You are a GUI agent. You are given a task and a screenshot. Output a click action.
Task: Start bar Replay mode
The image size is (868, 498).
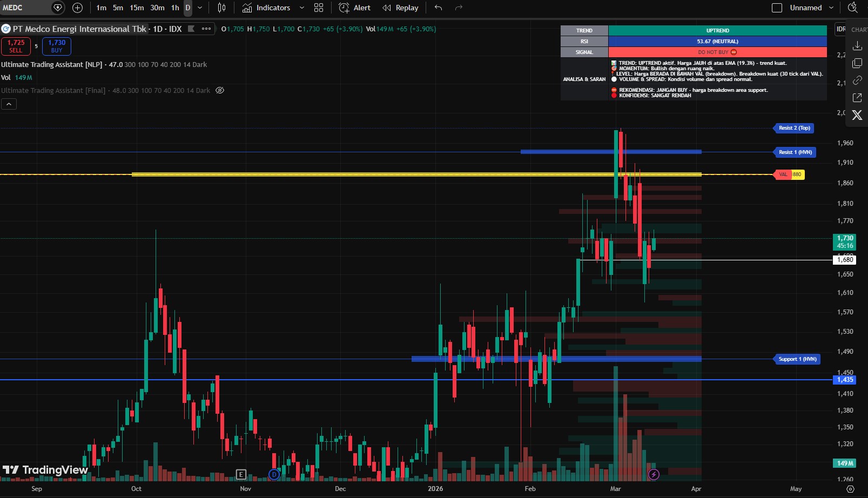tap(400, 8)
